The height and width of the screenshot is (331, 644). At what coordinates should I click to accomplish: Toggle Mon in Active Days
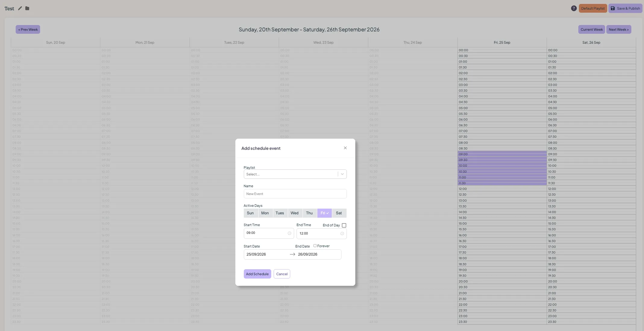[x=265, y=213]
